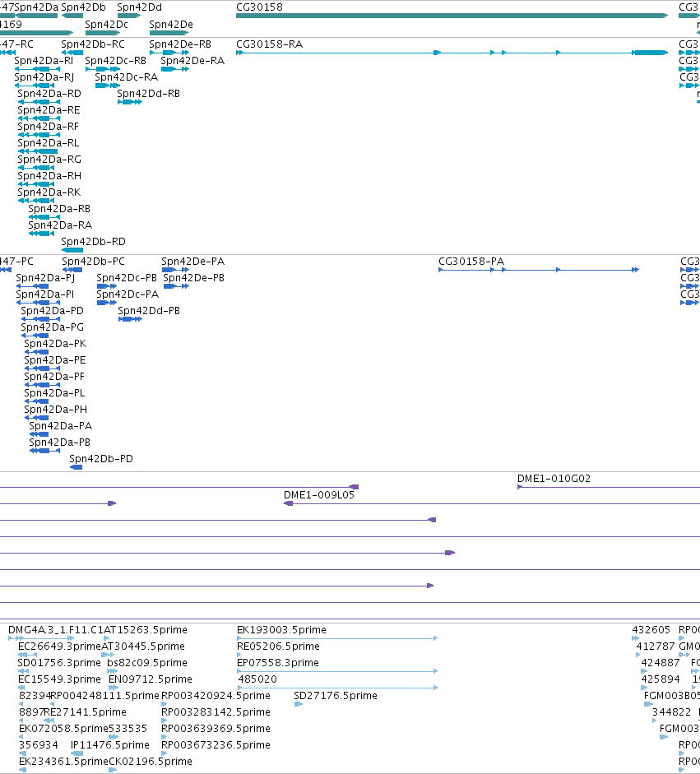Screen dimensions: 700x774
Task: Select Spn42Da-RD transcript label
Action: coord(49,94)
